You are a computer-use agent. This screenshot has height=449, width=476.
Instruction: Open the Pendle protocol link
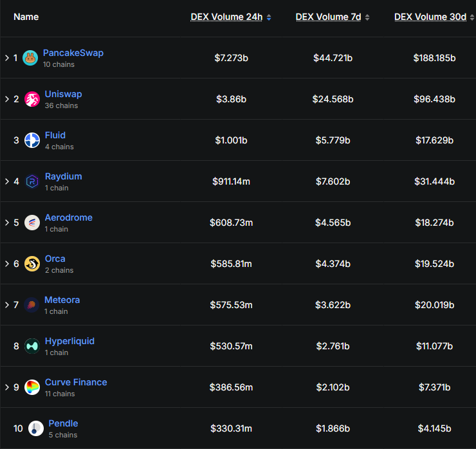(63, 423)
